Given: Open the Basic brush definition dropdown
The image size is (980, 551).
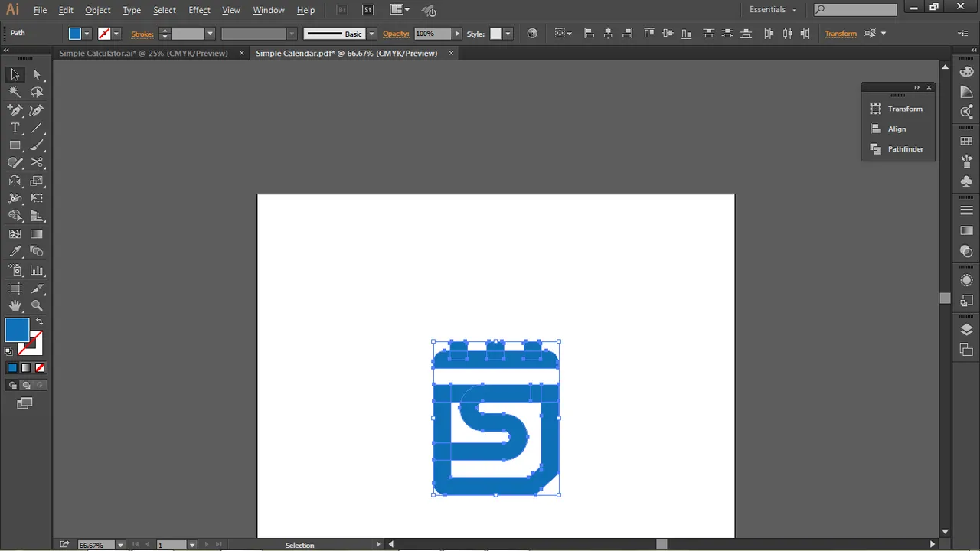Looking at the screenshot, I should point(371,34).
